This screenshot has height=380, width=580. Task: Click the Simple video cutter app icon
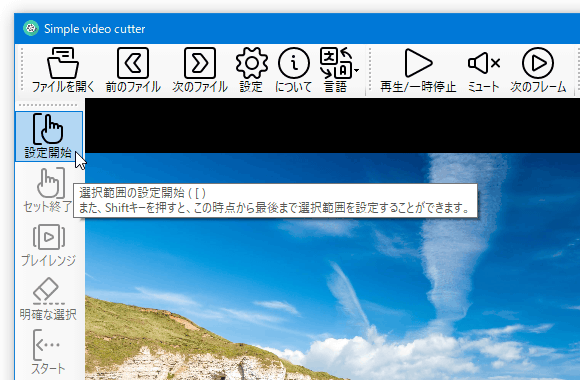pos(31,28)
